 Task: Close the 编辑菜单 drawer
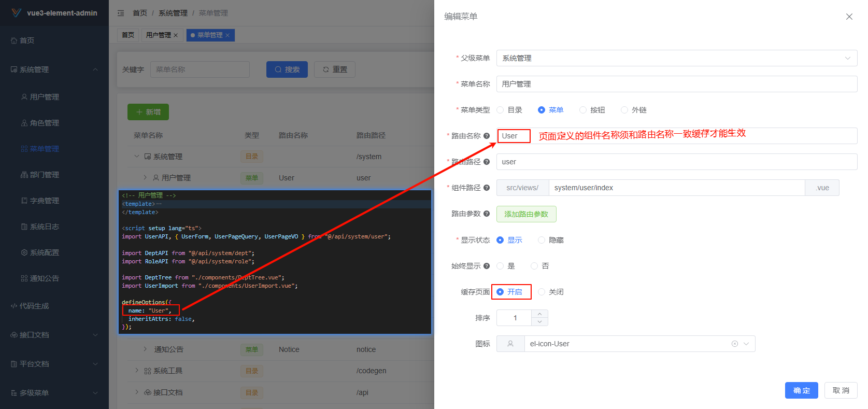[849, 17]
